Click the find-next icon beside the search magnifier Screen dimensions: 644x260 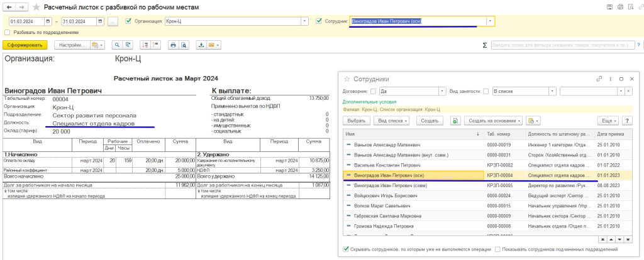click(128, 45)
